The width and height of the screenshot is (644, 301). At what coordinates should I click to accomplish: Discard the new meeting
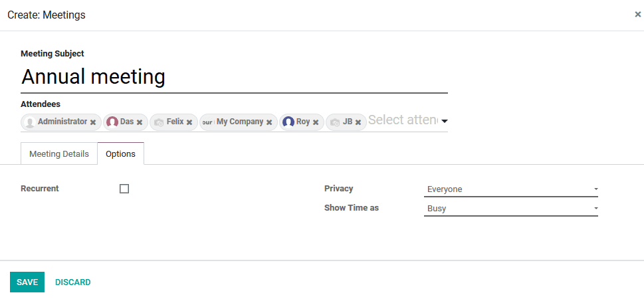click(x=73, y=282)
